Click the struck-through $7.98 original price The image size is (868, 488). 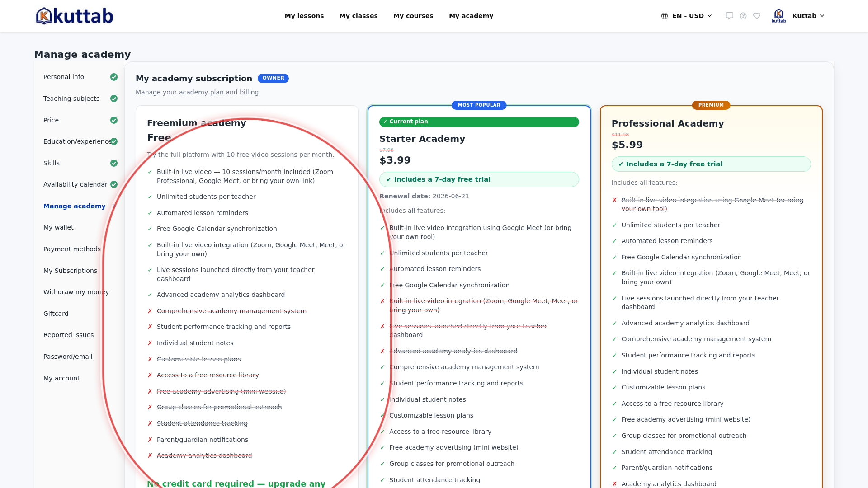(x=387, y=150)
